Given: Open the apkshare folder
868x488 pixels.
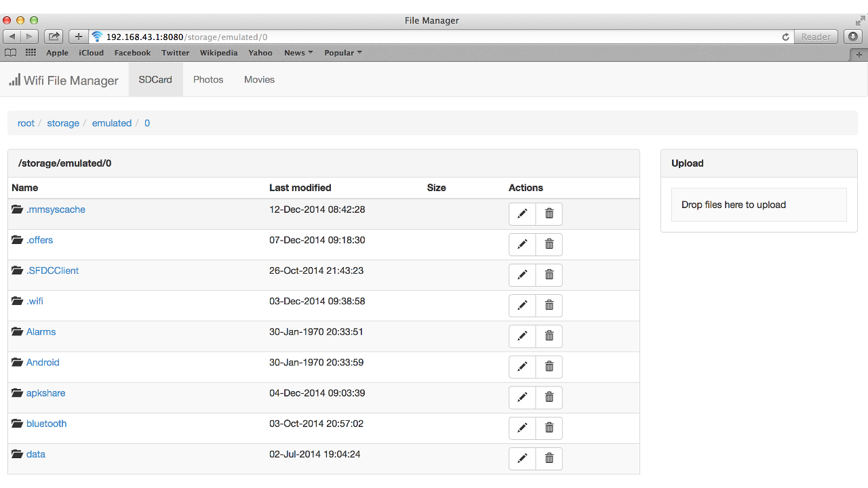Looking at the screenshot, I should pyautogui.click(x=45, y=392).
